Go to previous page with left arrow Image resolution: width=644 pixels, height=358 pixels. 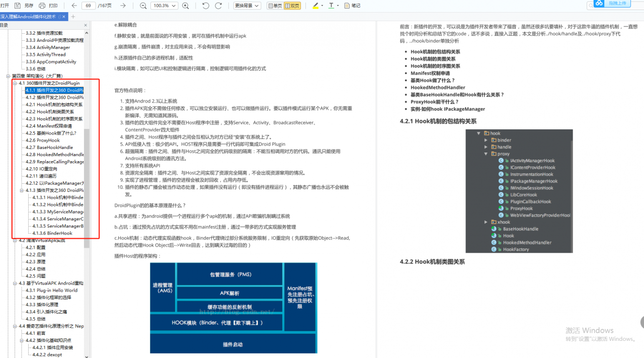point(74,6)
